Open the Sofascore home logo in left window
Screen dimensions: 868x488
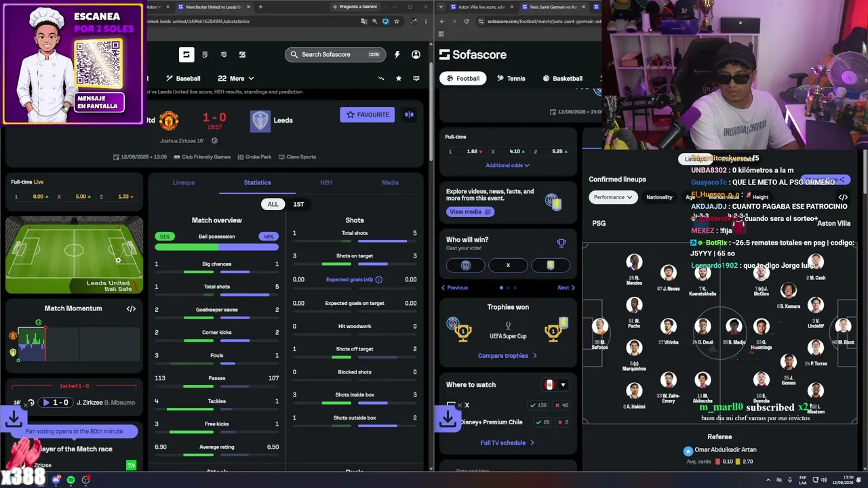(x=186, y=55)
